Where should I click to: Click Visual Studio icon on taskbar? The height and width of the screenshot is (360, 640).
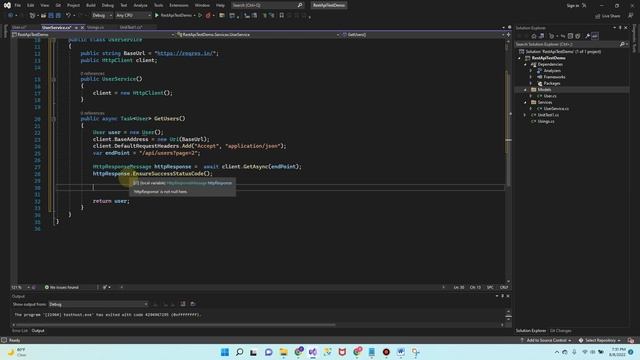[x=313, y=352]
